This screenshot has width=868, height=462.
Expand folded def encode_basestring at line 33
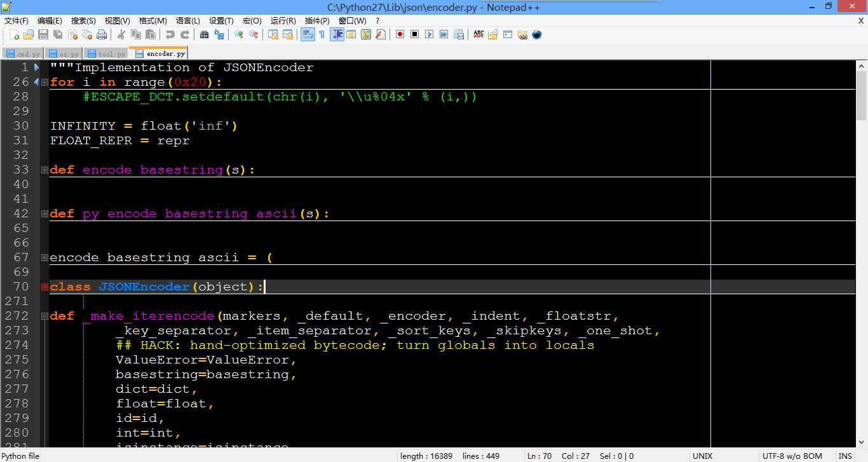point(44,170)
